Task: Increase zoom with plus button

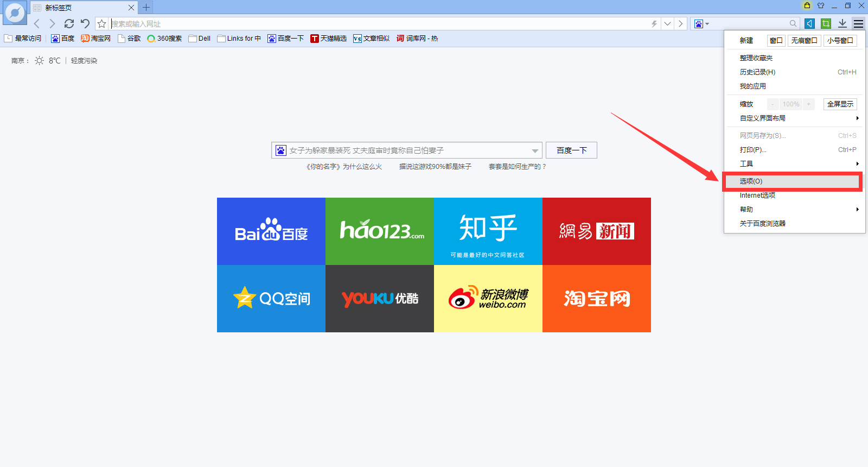Action: coord(808,104)
